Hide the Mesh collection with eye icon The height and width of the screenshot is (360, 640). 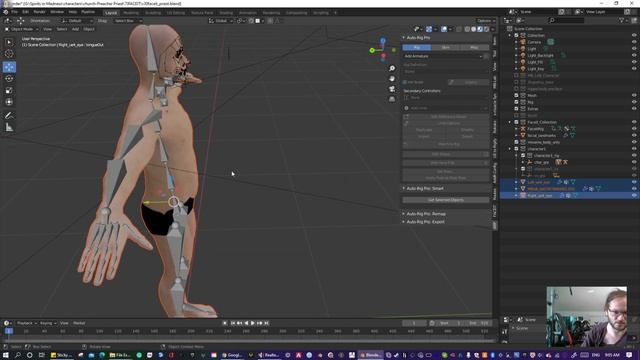click(x=634, y=96)
